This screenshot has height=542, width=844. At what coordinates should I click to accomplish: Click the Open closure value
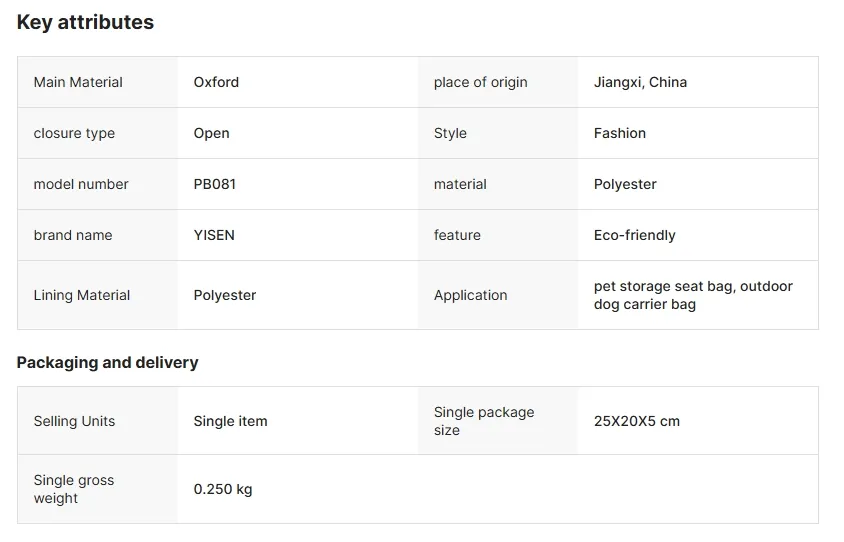point(211,133)
